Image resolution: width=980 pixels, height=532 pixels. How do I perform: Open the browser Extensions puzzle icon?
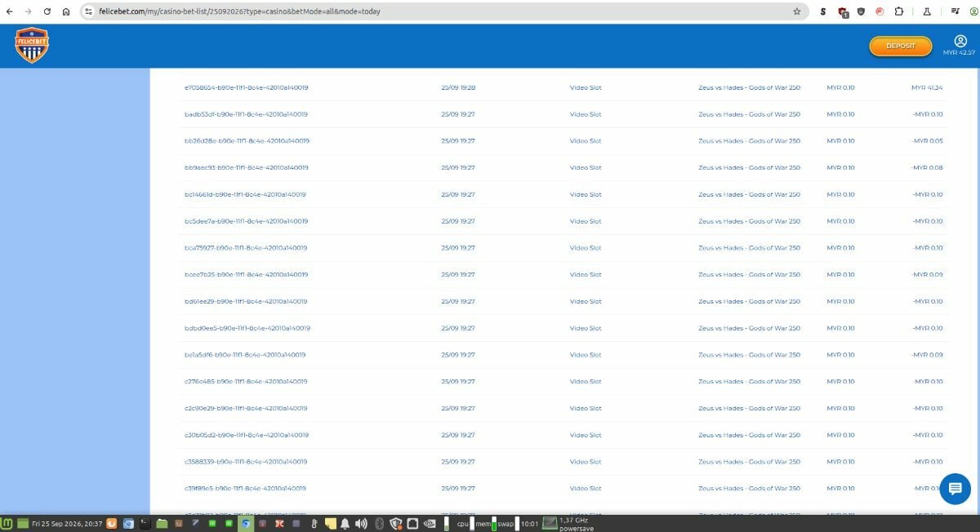point(898,11)
